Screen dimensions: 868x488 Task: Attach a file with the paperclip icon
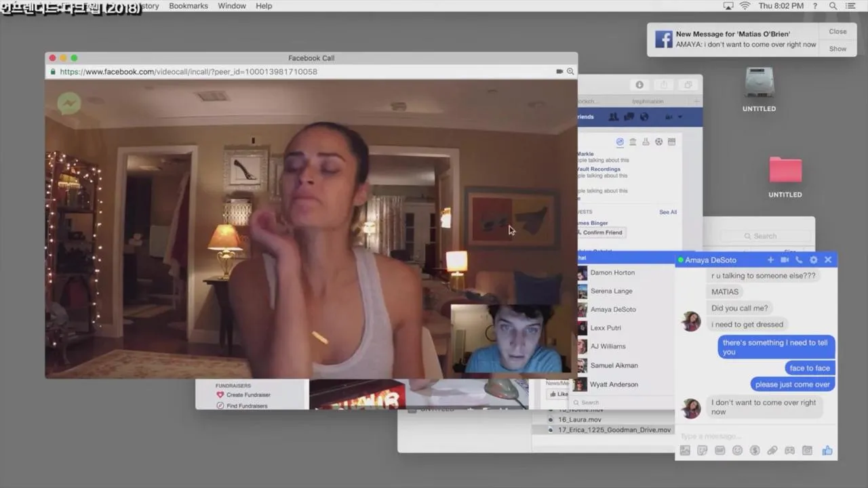tap(772, 450)
